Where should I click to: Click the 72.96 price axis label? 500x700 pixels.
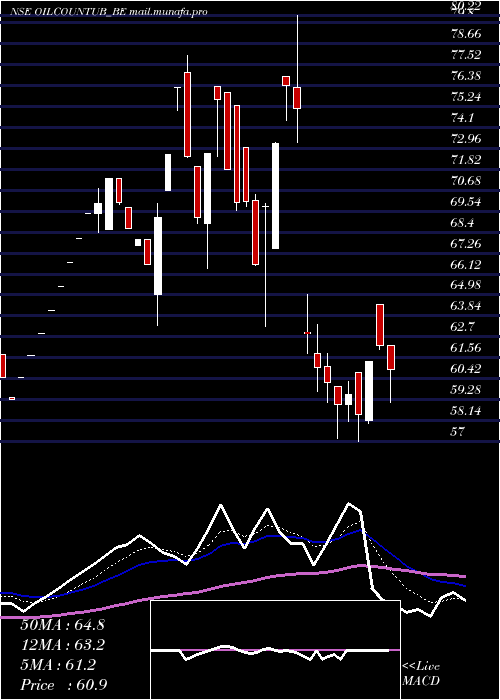pyautogui.click(x=466, y=139)
